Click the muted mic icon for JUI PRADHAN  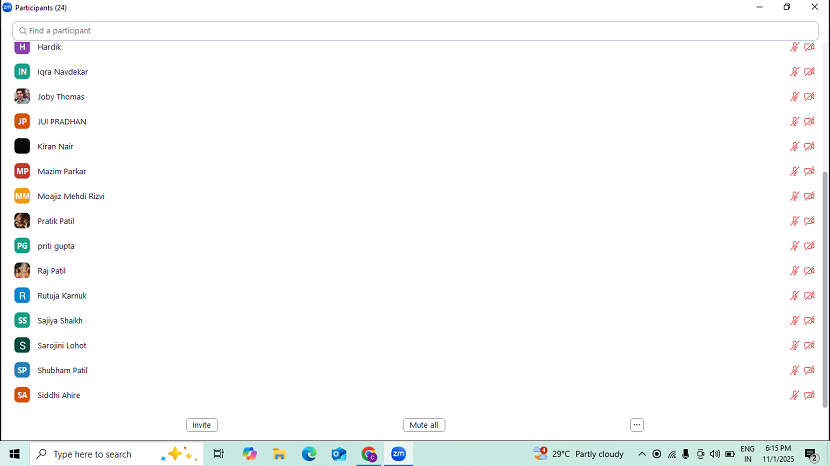pyautogui.click(x=795, y=122)
